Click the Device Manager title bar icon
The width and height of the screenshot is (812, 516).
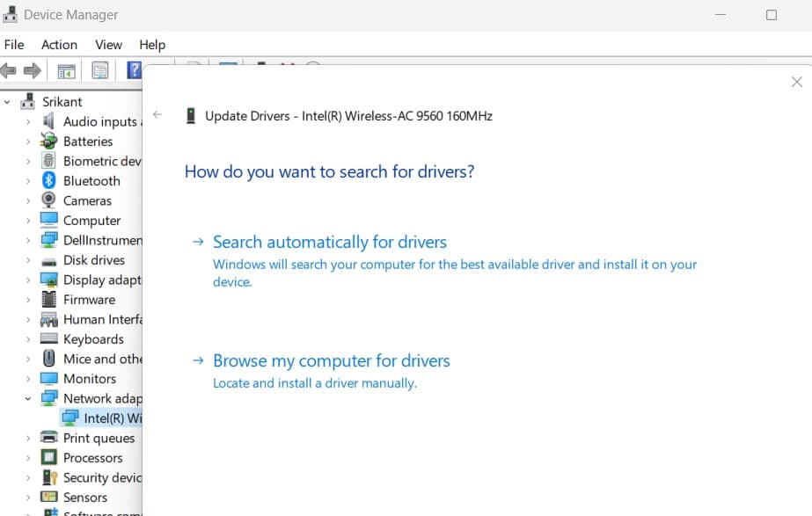click(x=10, y=14)
